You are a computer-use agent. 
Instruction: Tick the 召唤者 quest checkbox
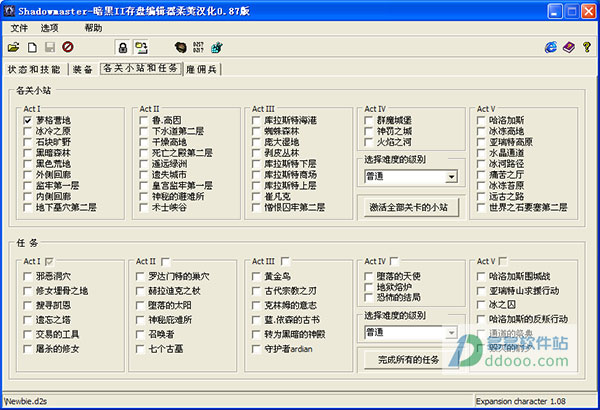[140, 334]
